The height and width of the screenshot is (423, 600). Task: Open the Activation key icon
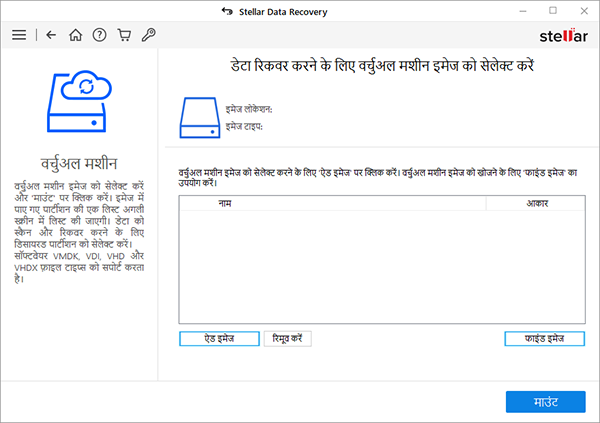pyautogui.click(x=148, y=35)
